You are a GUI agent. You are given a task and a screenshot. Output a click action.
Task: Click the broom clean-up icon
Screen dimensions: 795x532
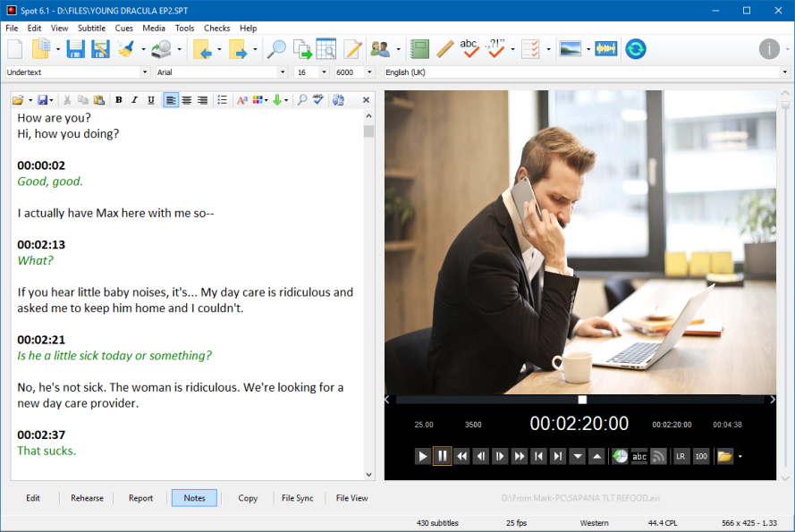point(125,49)
